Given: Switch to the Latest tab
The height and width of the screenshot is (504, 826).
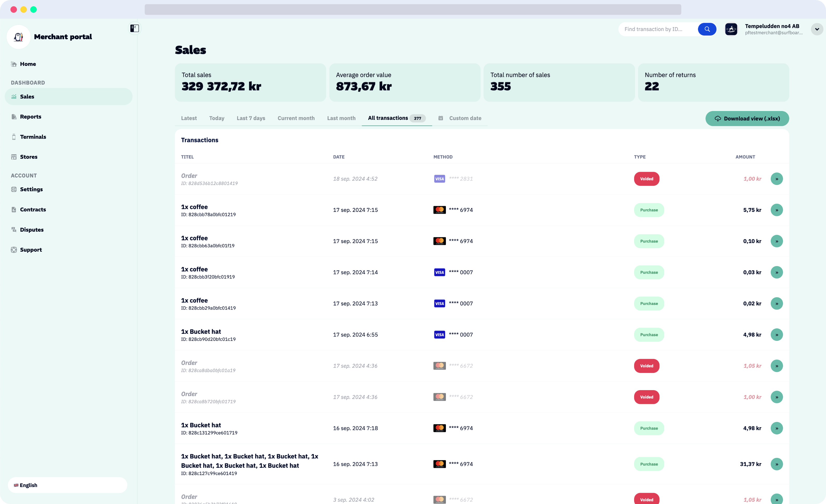Looking at the screenshot, I should [x=189, y=118].
